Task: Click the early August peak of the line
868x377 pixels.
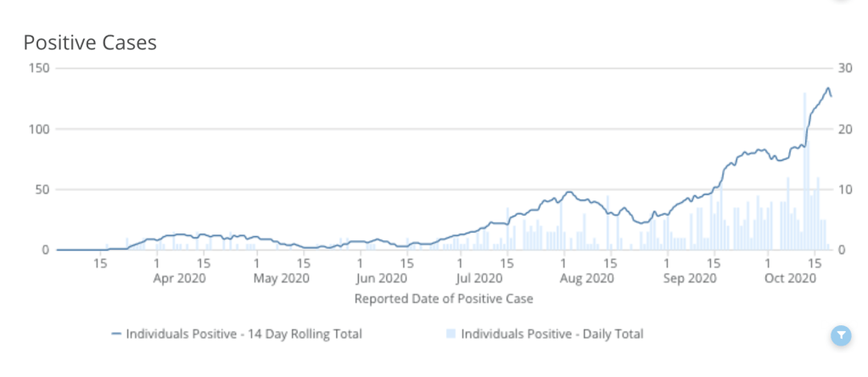Action: pyautogui.click(x=569, y=192)
